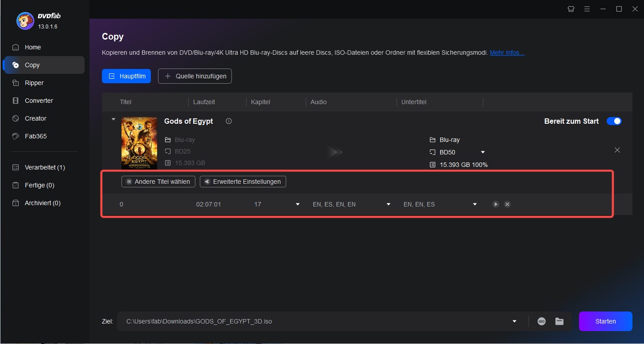Remove Gods of Egypt source with X

tap(617, 150)
